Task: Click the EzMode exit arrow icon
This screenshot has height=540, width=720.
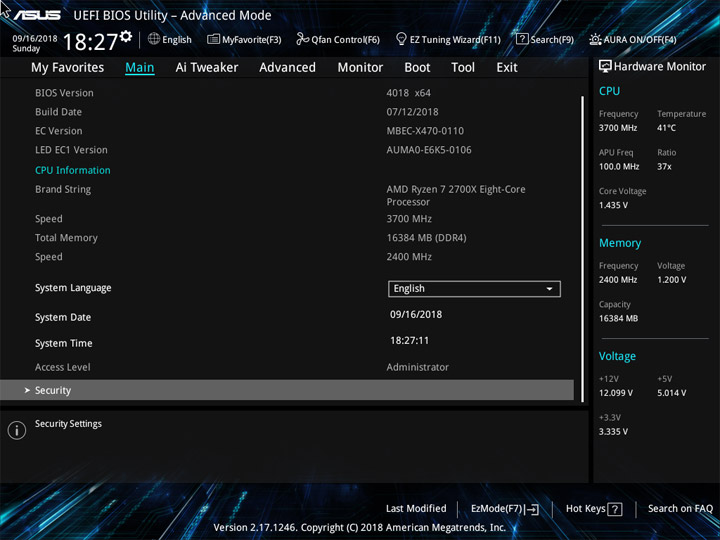Action: tap(532, 509)
